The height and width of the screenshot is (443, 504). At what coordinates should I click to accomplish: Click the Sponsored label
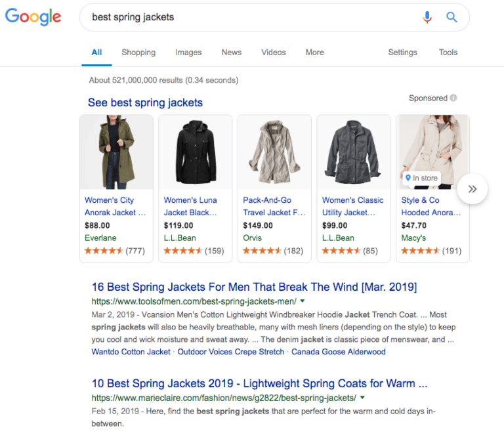[x=428, y=98]
